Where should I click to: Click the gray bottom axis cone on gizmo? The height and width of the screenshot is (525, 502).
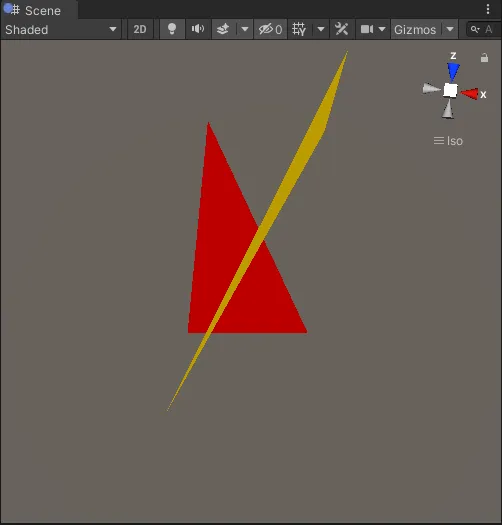[448, 109]
